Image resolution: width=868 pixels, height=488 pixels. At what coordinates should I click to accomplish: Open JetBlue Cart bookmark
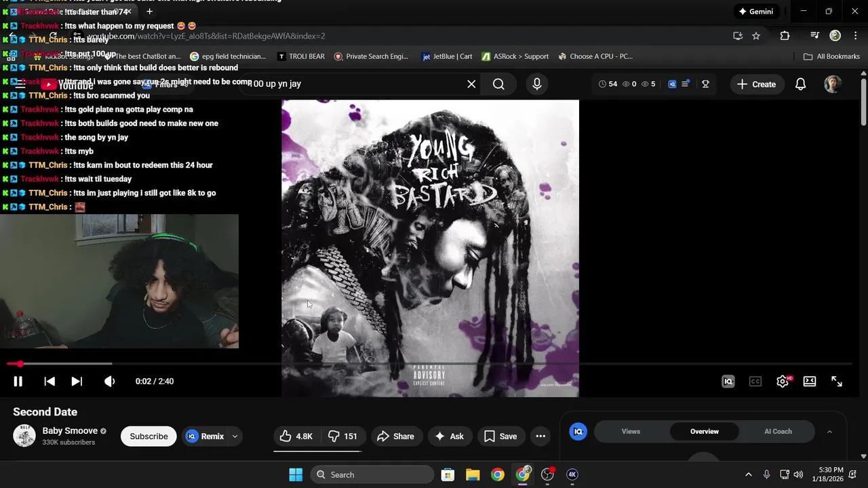447,56
